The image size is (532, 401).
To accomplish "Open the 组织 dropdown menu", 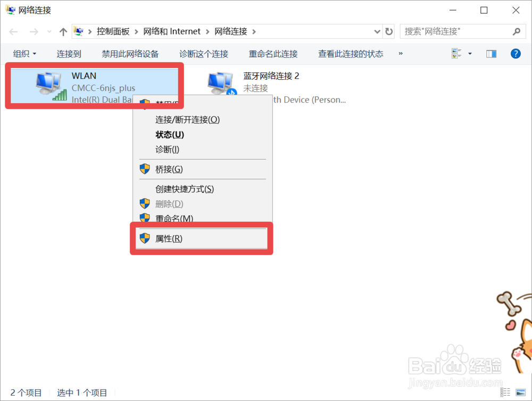I will (24, 54).
